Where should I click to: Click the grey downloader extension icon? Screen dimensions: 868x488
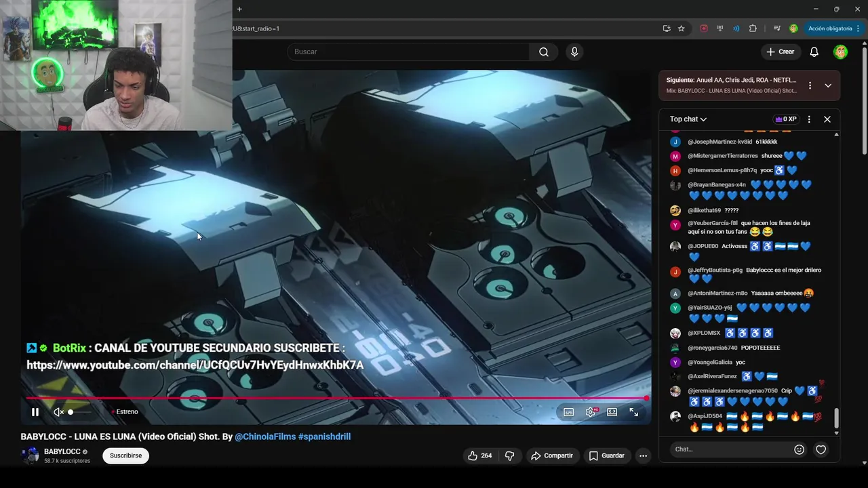pyautogui.click(x=720, y=28)
